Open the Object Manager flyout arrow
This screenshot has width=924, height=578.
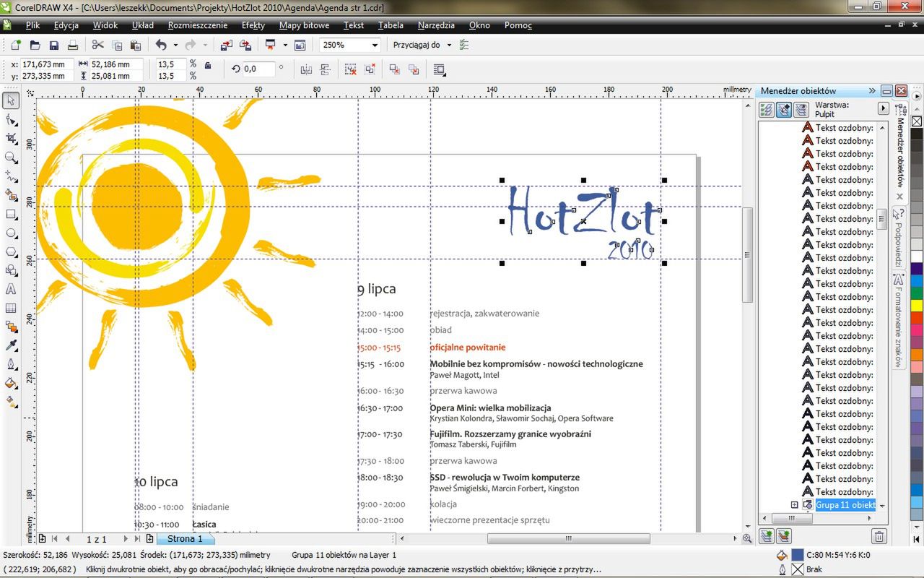(x=883, y=108)
